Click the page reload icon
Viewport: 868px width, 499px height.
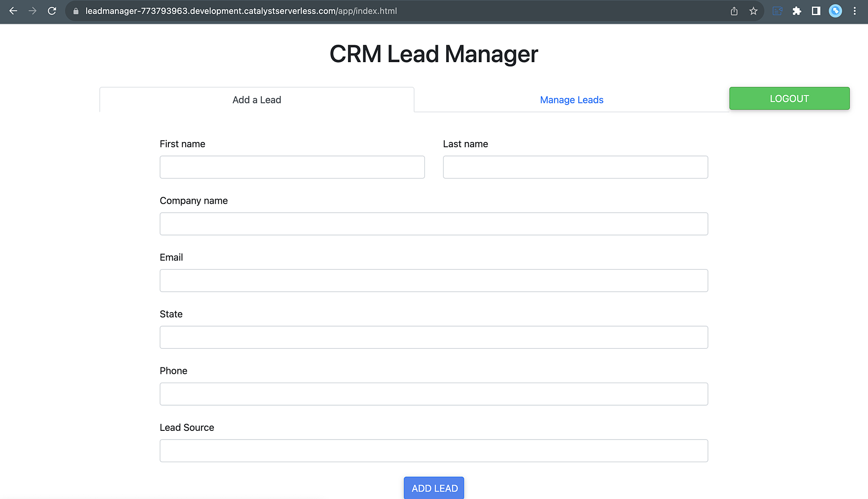(x=53, y=11)
